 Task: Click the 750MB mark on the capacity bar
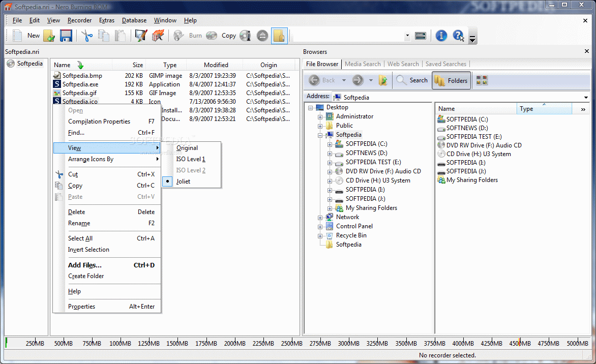91,343
